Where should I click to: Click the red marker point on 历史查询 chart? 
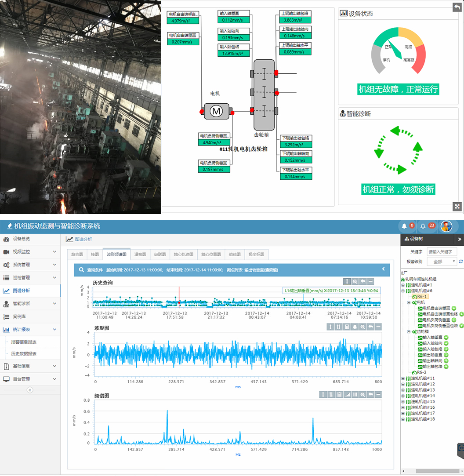click(179, 302)
